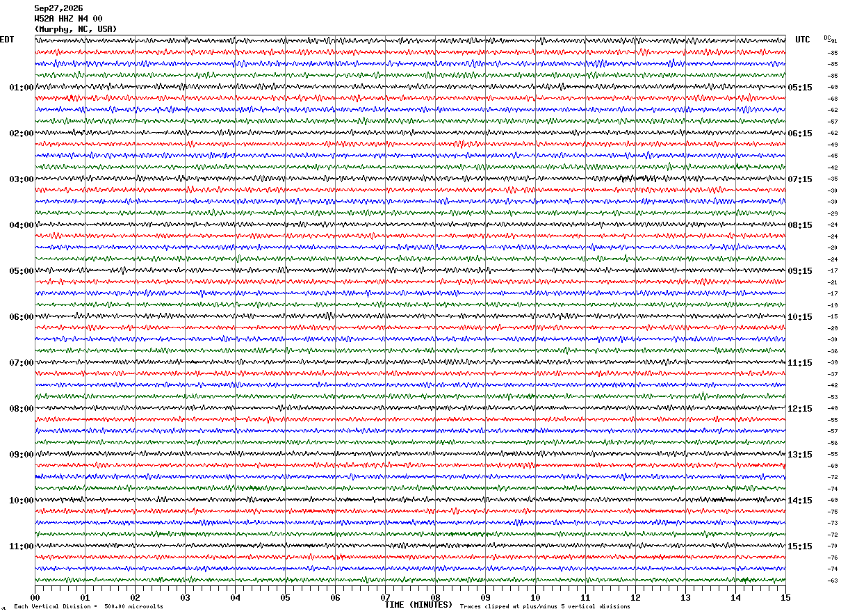Click the 05:15 UTC time label
841x616 pixels.
(x=800, y=88)
